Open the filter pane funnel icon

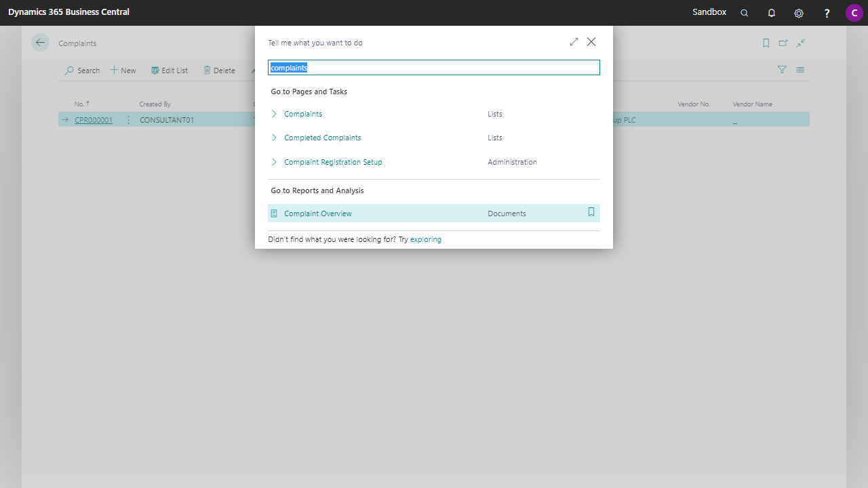[781, 69]
